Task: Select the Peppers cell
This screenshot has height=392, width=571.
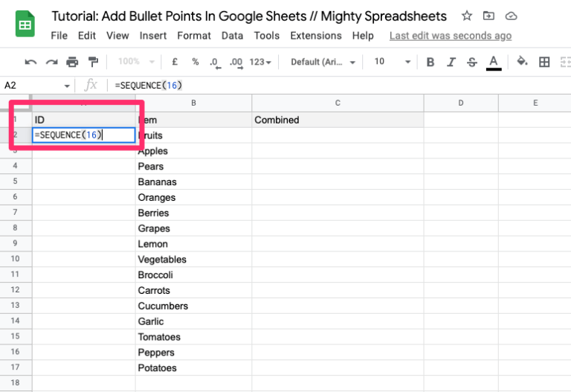Action: pos(193,353)
